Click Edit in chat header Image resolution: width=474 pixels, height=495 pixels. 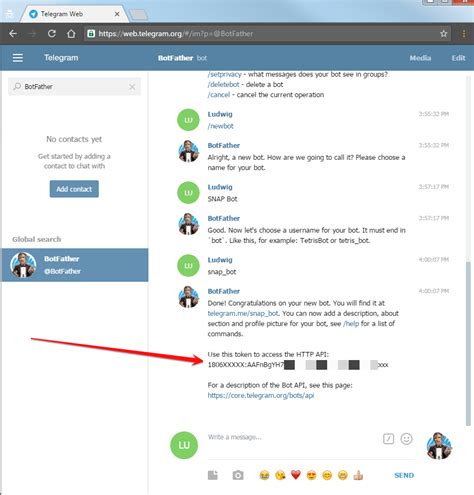(x=458, y=58)
